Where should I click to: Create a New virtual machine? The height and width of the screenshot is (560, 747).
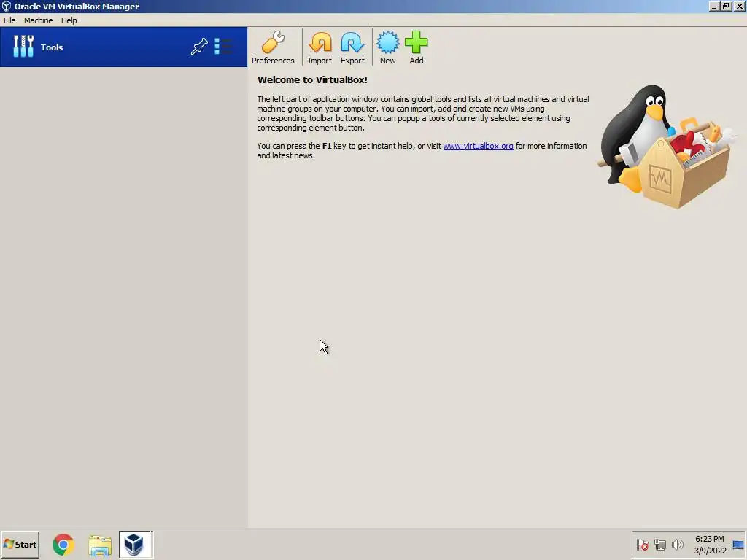tap(388, 47)
